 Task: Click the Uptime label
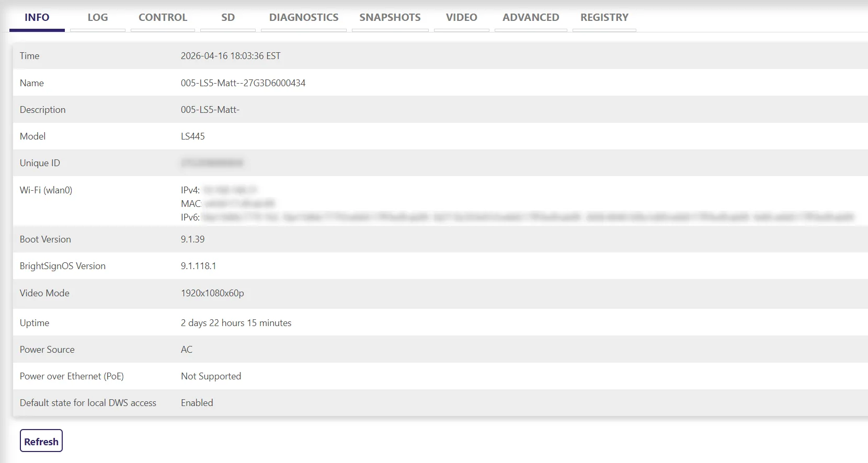tap(35, 323)
